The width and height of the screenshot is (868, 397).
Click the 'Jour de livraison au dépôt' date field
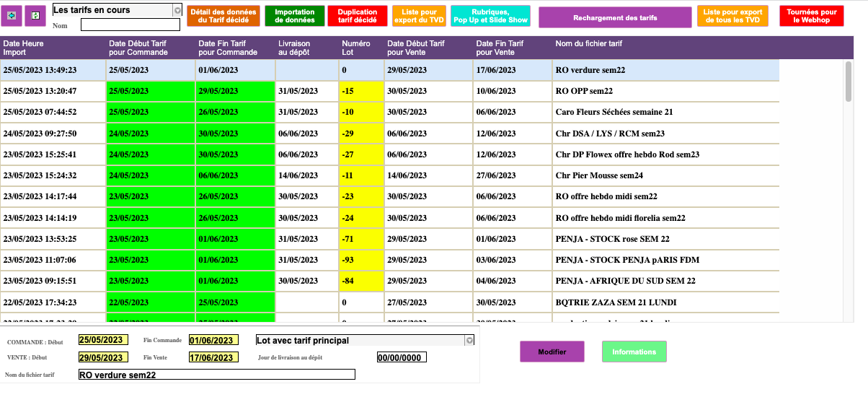tap(402, 357)
